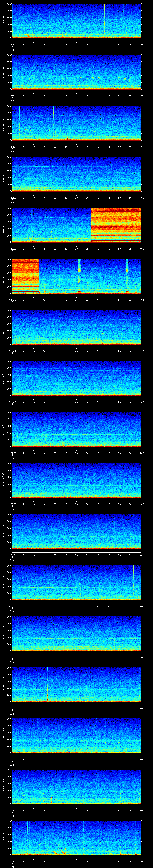Click the '14:20:00' time axis label

pos(12,351)
